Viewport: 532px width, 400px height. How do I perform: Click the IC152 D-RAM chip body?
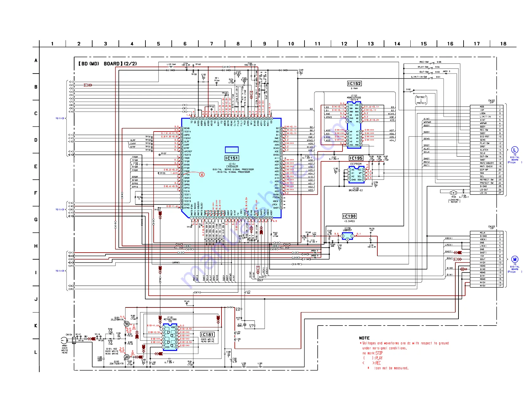pyautogui.click(x=354, y=125)
